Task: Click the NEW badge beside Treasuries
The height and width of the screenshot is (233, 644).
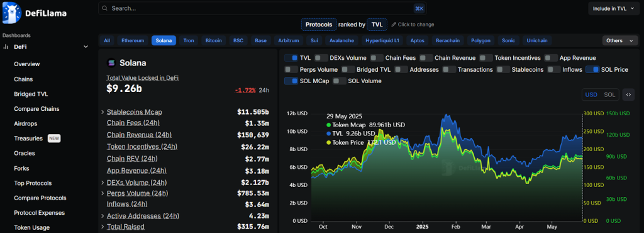Action: tap(54, 139)
